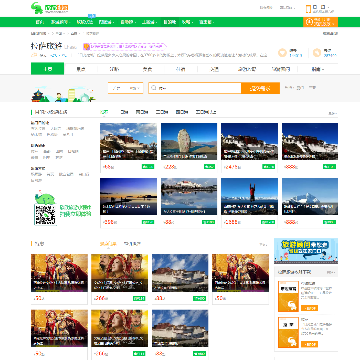Screen dimensions: 360x360
Task: Click the green elephant Tuniu logo
Action: pyautogui.click(x=49, y=8)
